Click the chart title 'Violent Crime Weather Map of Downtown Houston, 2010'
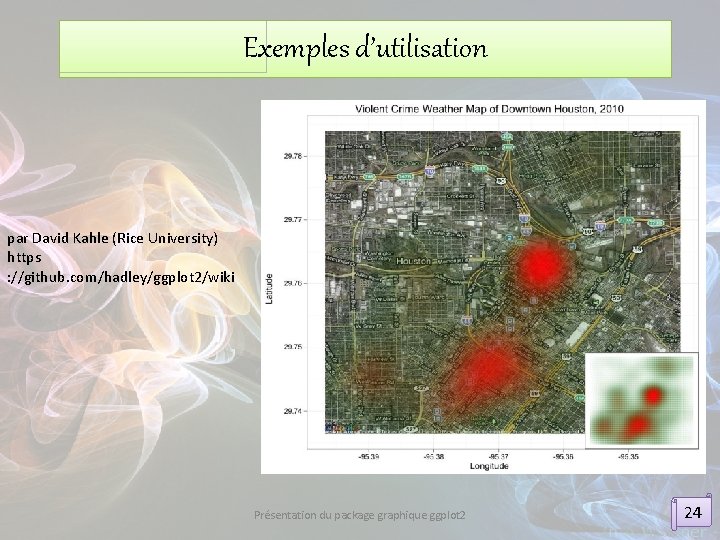This screenshot has width=720, height=540. pyautogui.click(x=489, y=109)
